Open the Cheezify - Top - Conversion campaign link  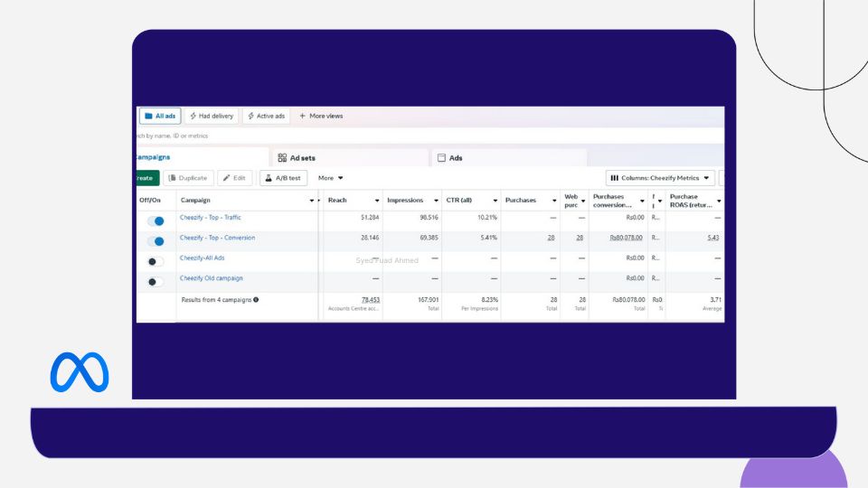(x=217, y=238)
